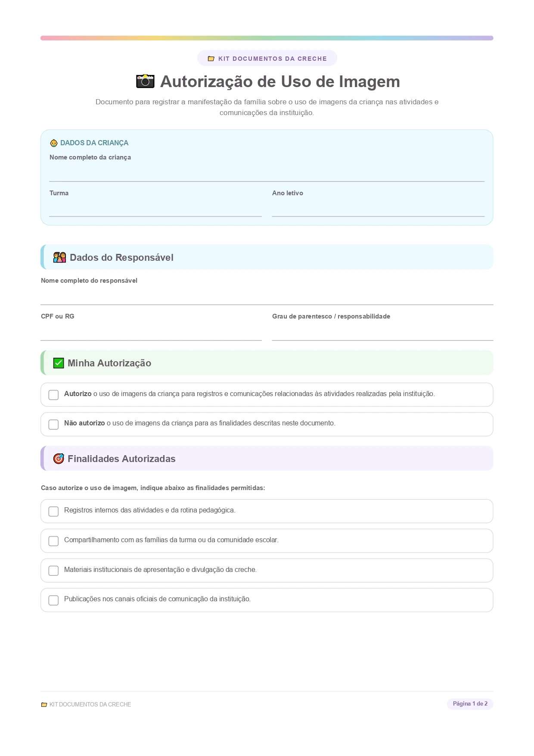This screenshot has height=756, width=534.
Task: Click the Minha Autorização section heading
Action: (x=109, y=363)
